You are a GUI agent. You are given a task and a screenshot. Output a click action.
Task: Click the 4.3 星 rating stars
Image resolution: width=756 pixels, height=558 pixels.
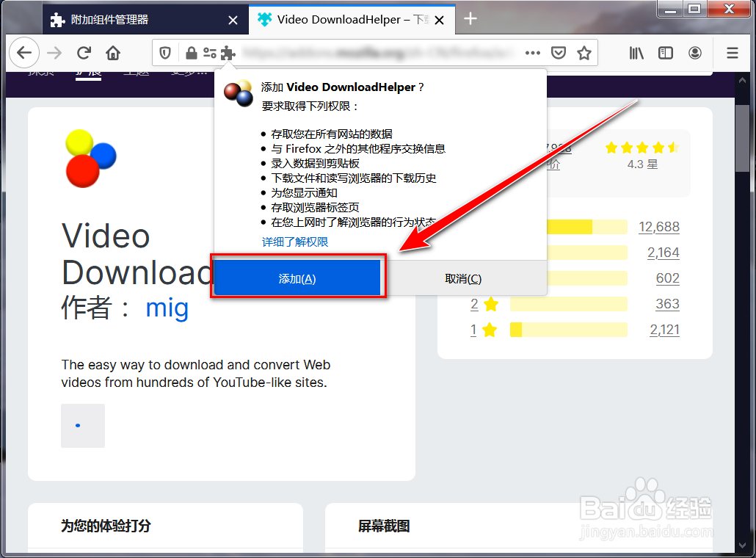pos(642,148)
